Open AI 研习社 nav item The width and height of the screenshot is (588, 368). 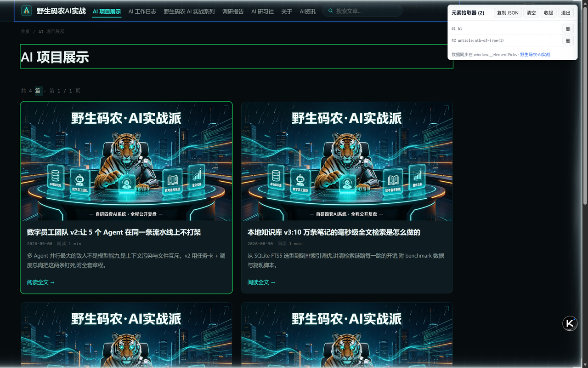click(262, 11)
